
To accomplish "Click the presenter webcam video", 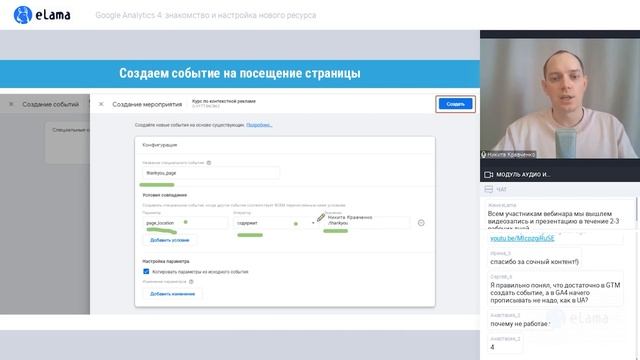I will point(560,98).
